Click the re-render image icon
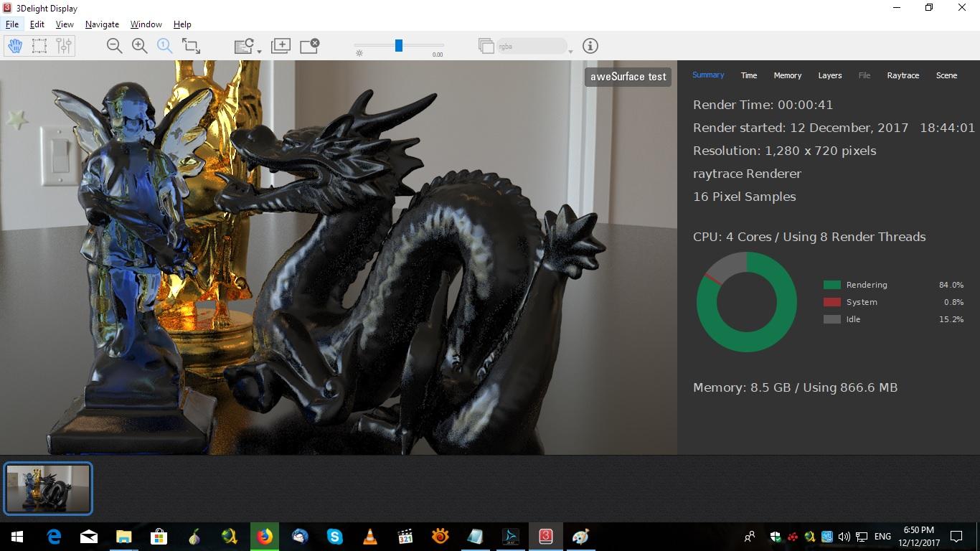The width and height of the screenshot is (980, 551). pos(244,46)
